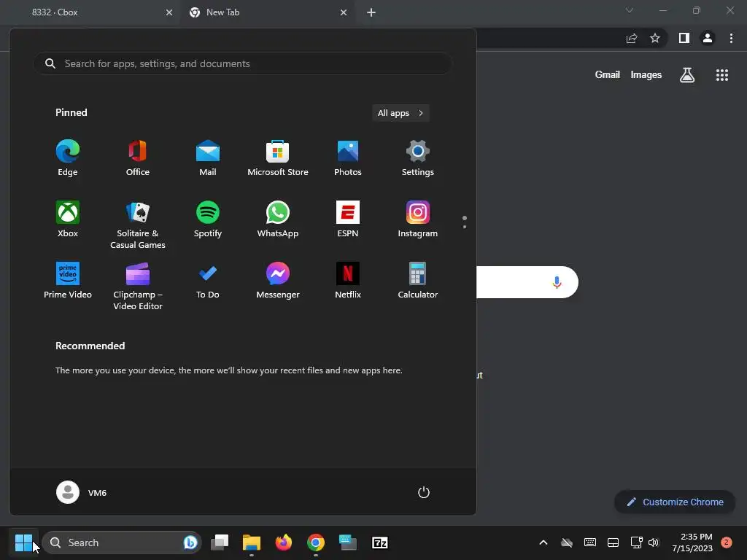Click the Windows Start button on taskbar
Image resolution: width=747 pixels, height=560 pixels.
click(23, 542)
